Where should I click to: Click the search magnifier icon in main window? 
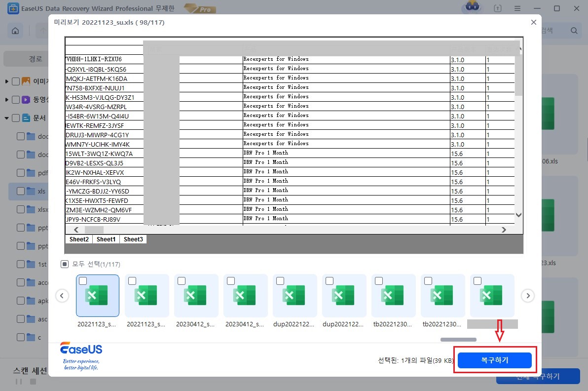[574, 31]
